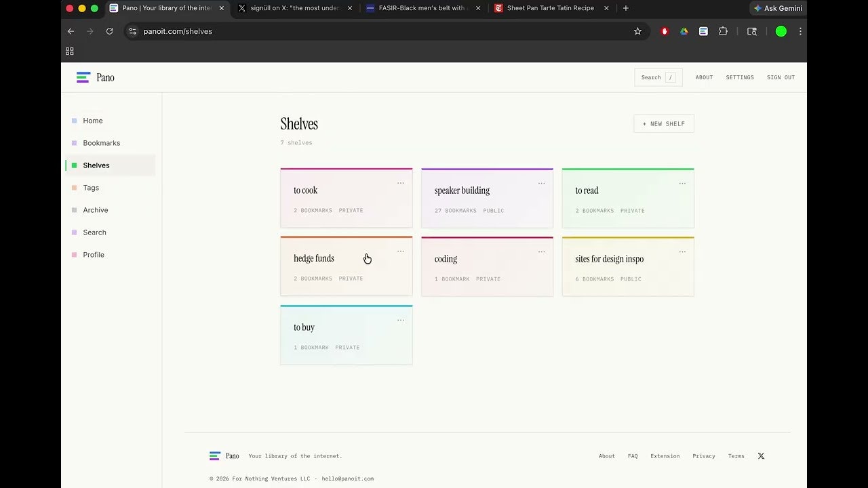Create a new shelf

pyautogui.click(x=664, y=124)
